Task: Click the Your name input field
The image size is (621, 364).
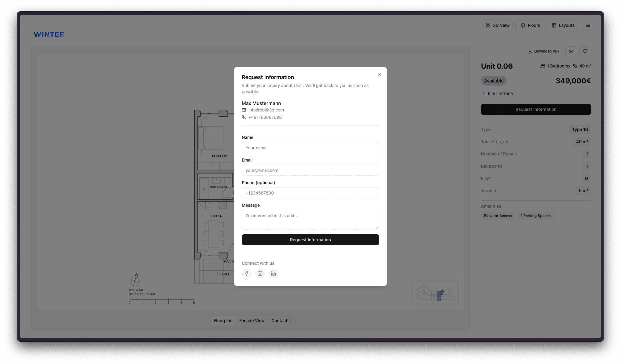Action: [310, 148]
